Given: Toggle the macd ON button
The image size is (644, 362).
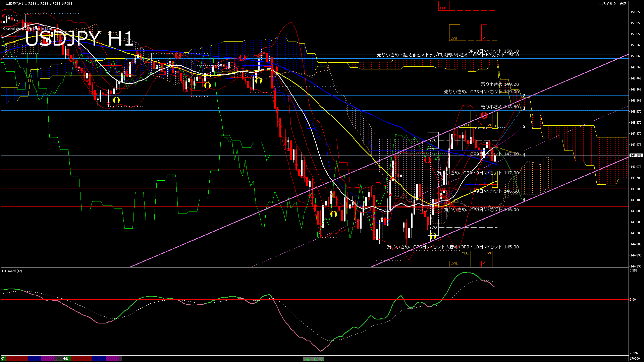Looking at the screenshot, I should pos(314,359).
